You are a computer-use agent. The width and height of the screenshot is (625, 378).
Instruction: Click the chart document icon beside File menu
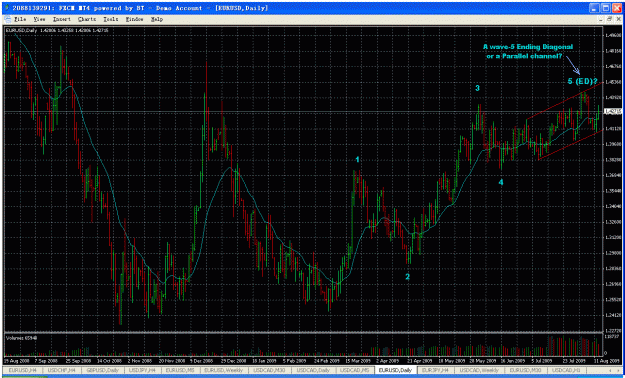[x=8, y=19]
